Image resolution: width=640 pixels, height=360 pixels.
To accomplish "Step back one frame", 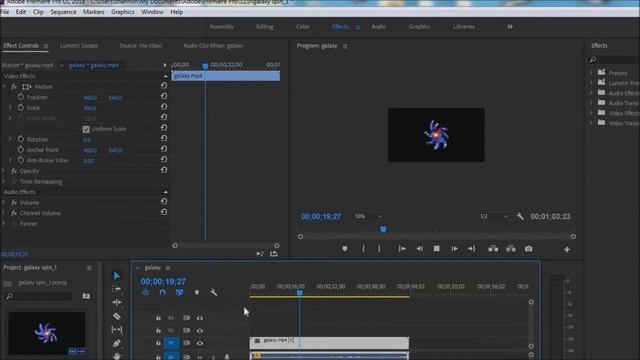I will point(420,249).
